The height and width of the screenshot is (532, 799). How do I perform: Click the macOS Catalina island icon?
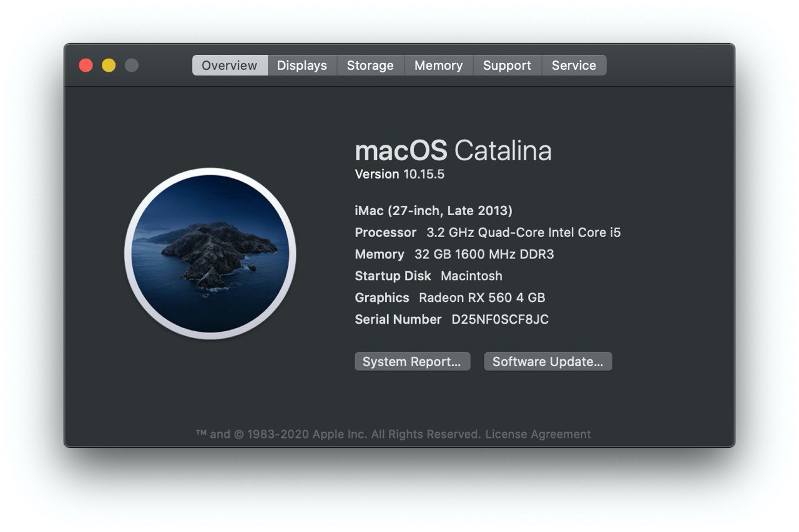(x=210, y=253)
